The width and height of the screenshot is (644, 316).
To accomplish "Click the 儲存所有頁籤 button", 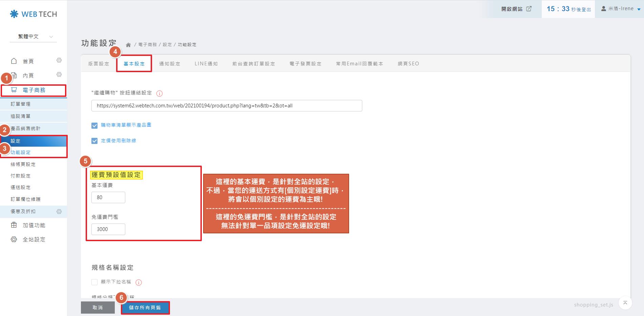I will tap(145, 308).
